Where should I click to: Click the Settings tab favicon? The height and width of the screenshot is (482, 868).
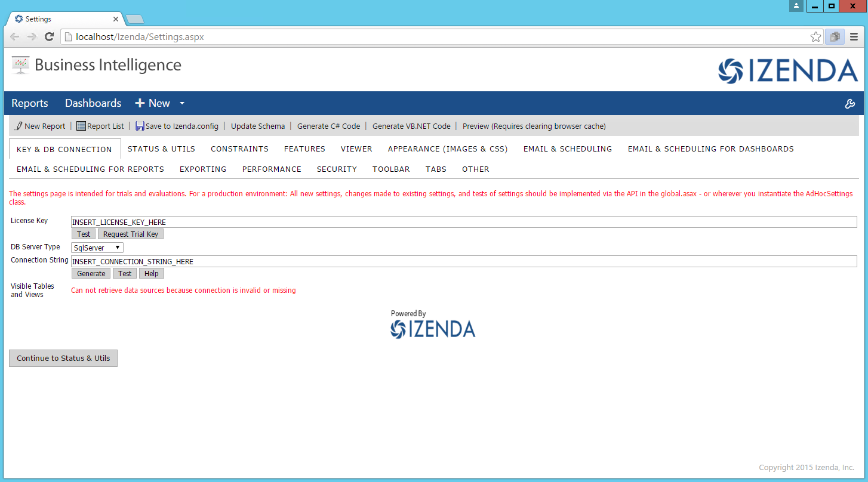click(19, 19)
